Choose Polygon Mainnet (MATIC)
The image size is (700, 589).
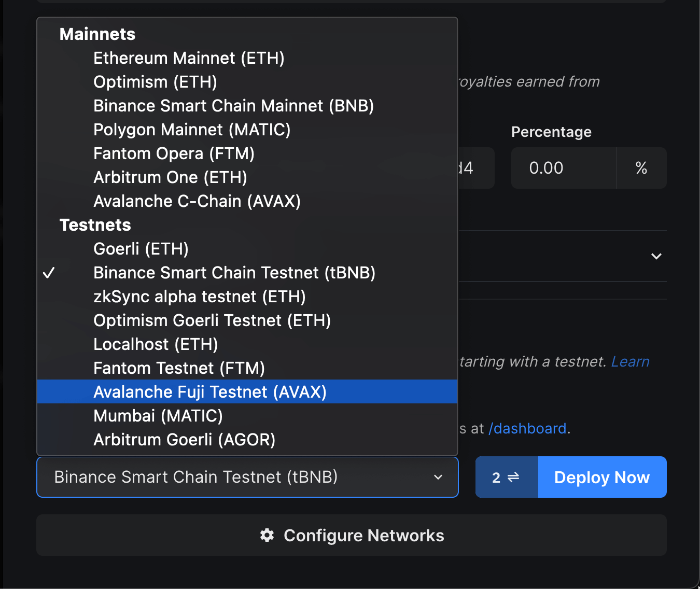click(x=192, y=129)
